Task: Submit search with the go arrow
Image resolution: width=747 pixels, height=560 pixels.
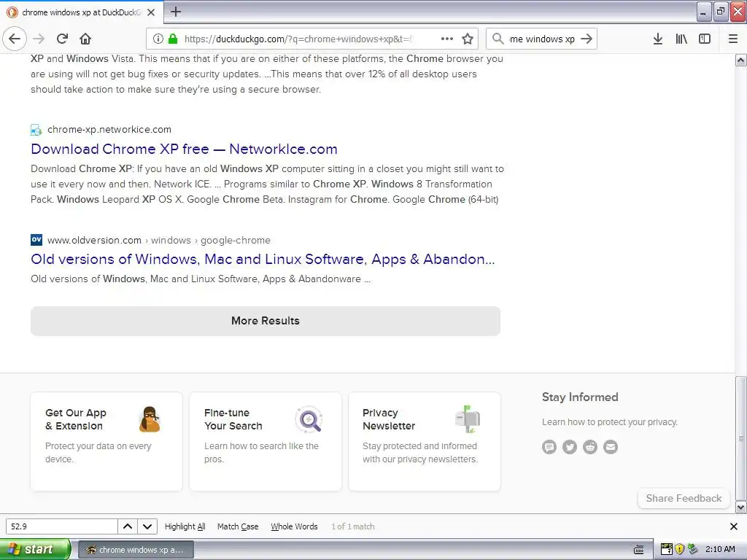Action: click(587, 39)
